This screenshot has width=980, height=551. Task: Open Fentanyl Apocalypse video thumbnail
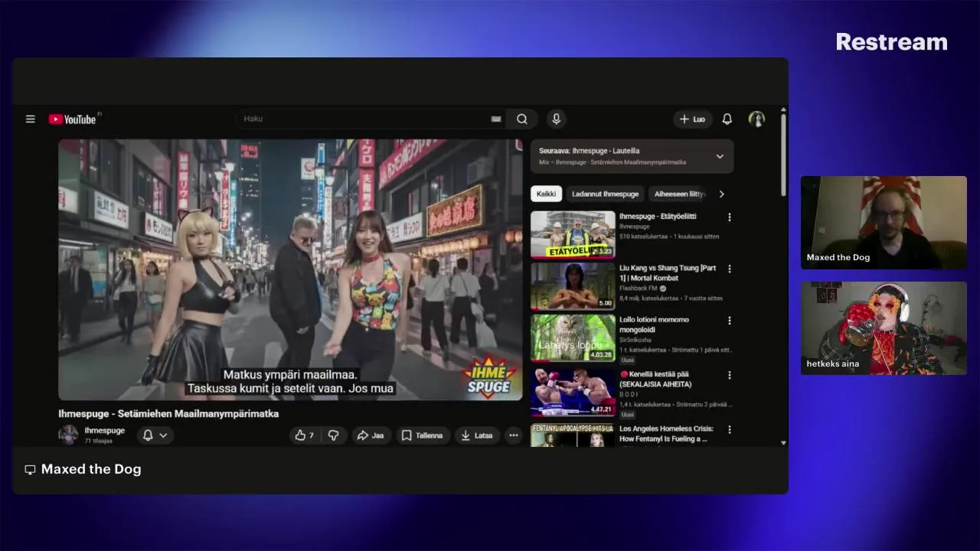[x=573, y=435]
